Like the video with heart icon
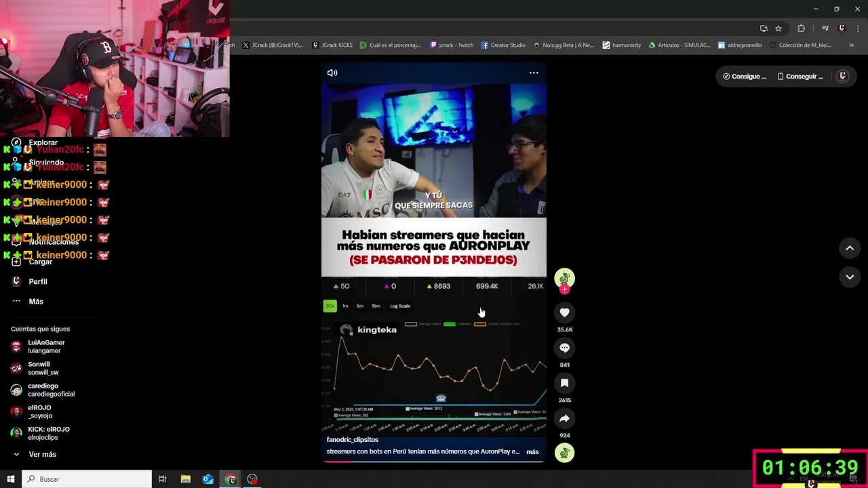 (x=564, y=312)
